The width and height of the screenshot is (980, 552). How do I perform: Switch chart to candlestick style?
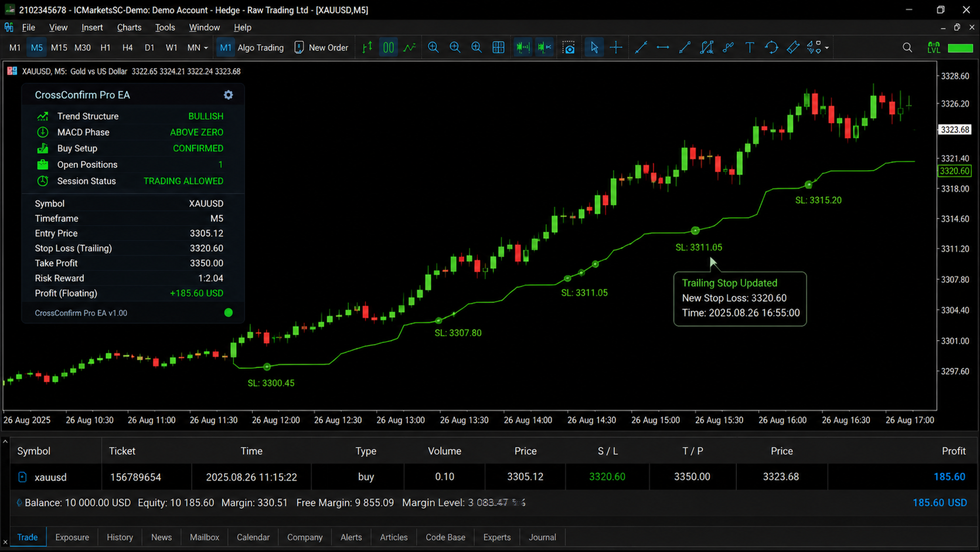point(389,48)
